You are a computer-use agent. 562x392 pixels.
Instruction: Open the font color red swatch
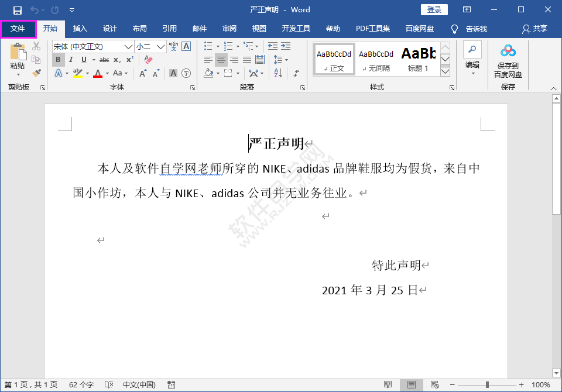pos(98,72)
